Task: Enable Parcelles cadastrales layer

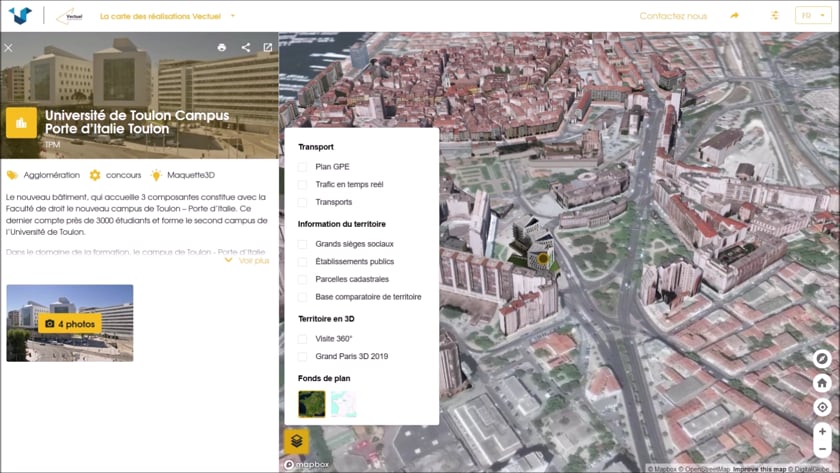Action: [302, 279]
